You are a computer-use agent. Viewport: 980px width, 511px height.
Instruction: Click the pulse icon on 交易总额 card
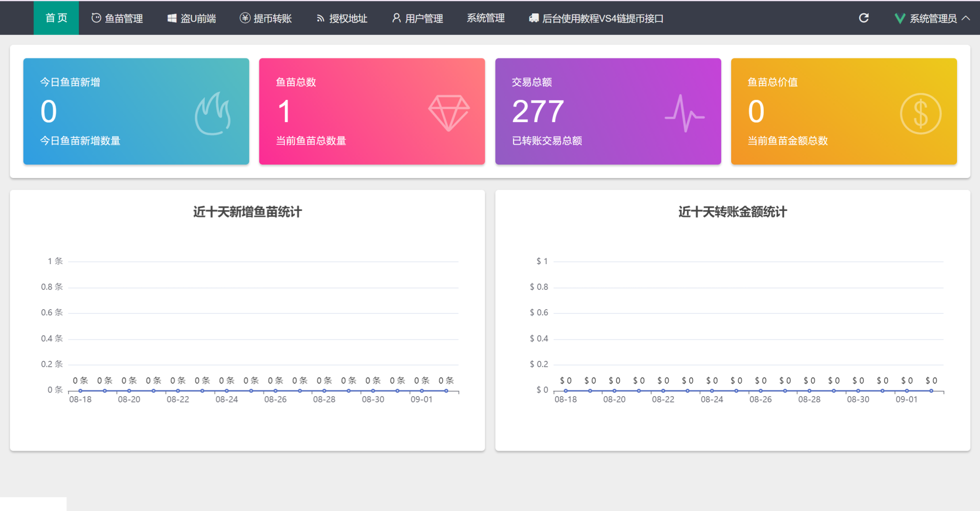coord(684,113)
